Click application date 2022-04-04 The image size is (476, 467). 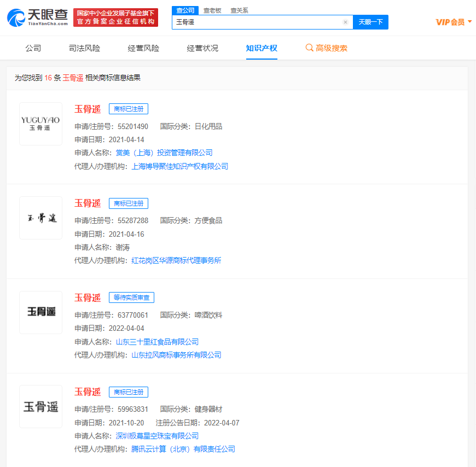tap(126, 328)
